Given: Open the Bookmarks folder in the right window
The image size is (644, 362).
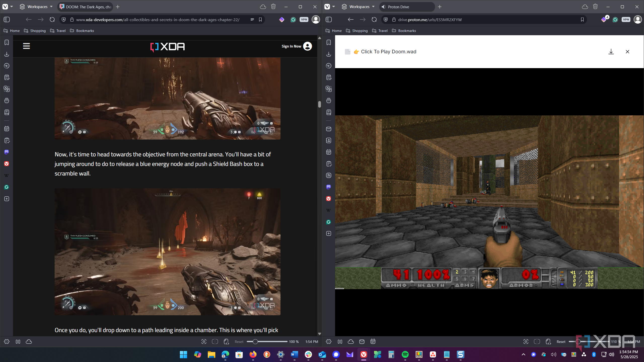Looking at the screenshot, I should tap(404, 31).
